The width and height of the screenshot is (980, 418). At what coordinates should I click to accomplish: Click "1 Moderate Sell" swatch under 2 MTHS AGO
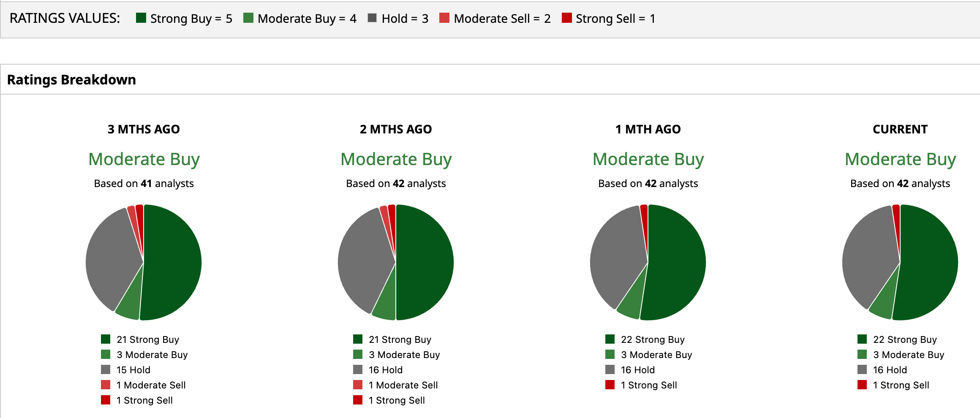[x=358, y=385]
